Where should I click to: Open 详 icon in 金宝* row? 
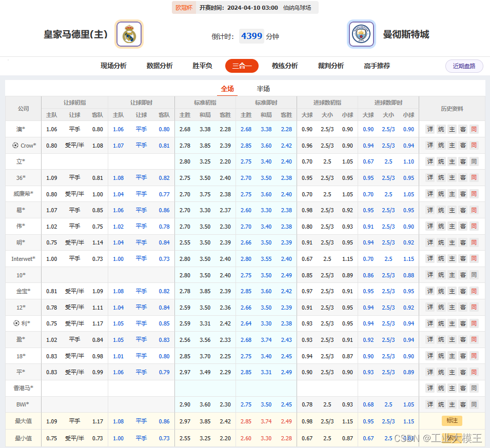430,291
